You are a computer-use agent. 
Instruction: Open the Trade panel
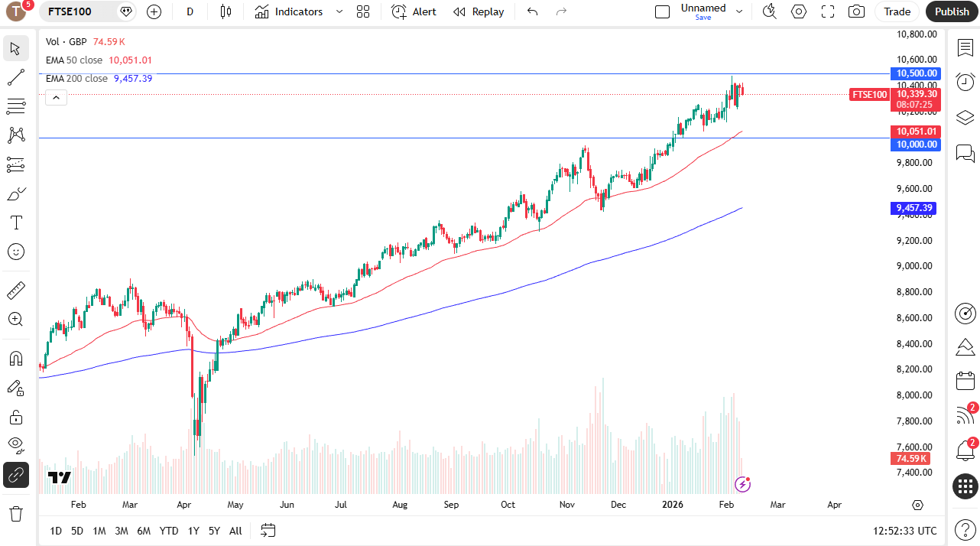(x=897, y=11)
